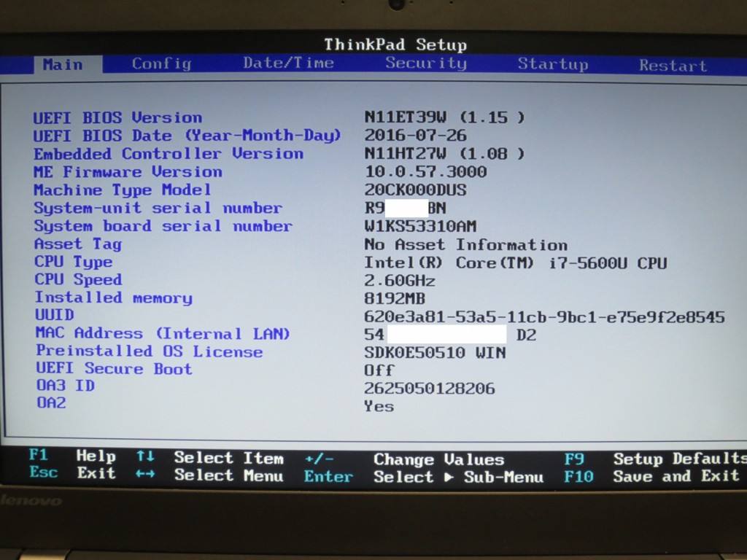Select the Secure Boot value Off
This screenshot has width=747, height=560.
coord(379,370)
